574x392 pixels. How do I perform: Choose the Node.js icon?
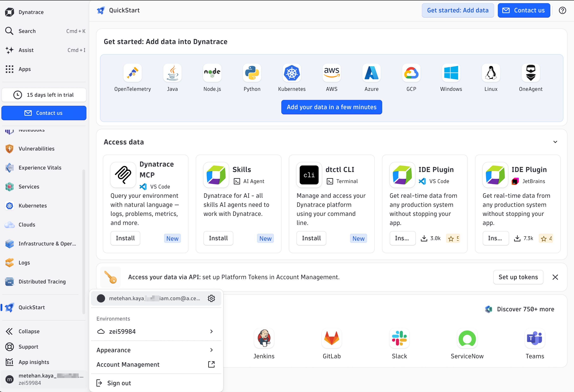[x=212, y=73]
